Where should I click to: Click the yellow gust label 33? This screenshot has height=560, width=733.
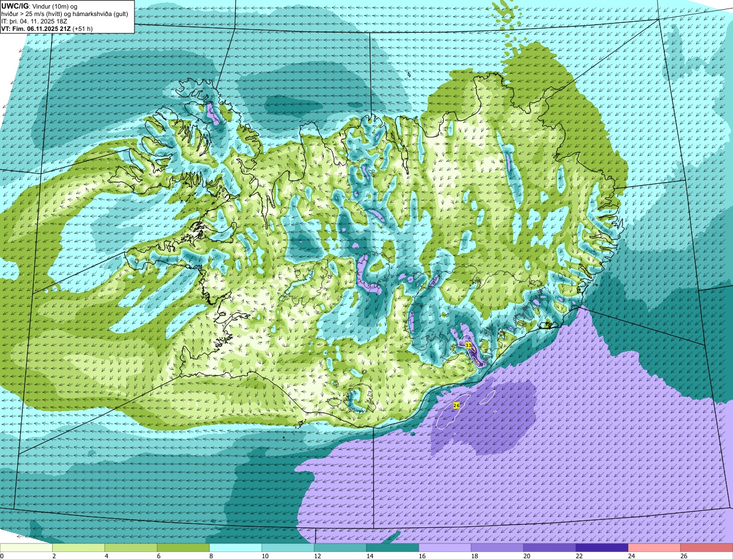tap(468, 346)
